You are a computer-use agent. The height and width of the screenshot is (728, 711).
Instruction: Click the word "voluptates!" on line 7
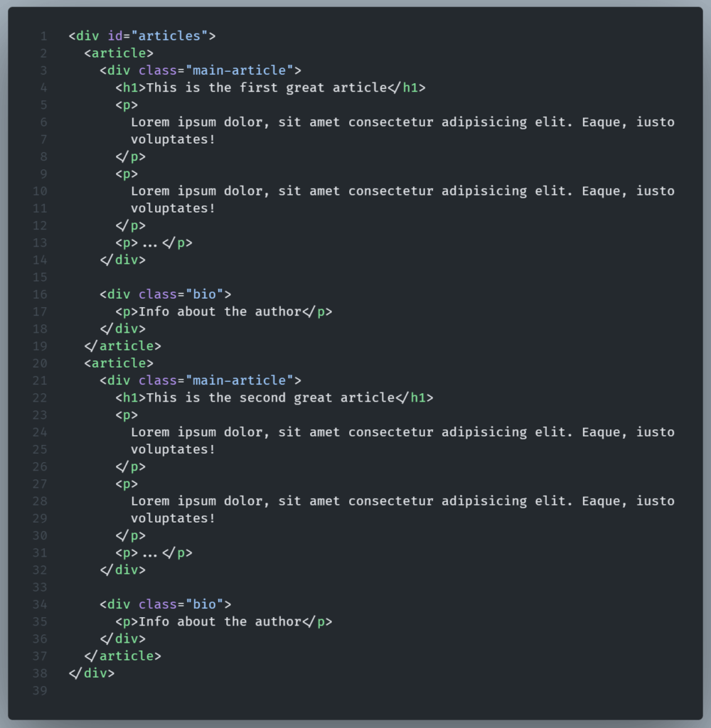click(x=173, y=139)
